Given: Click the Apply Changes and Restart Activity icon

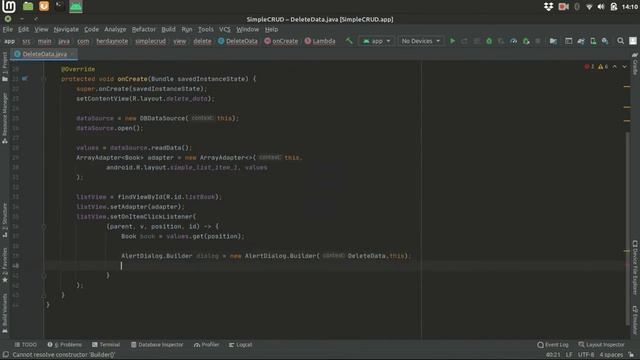Looking at the screenshot, I should [x=464, y=41].
